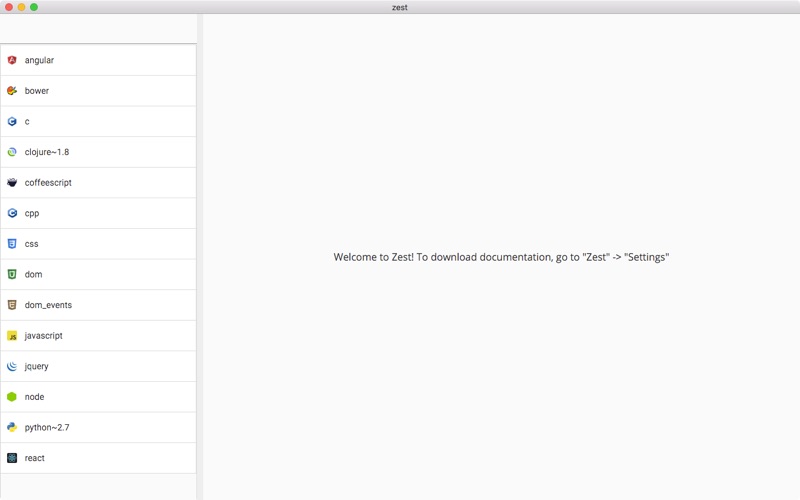
Task: Click the green DOM shield icon
Action: pos(12,274)
